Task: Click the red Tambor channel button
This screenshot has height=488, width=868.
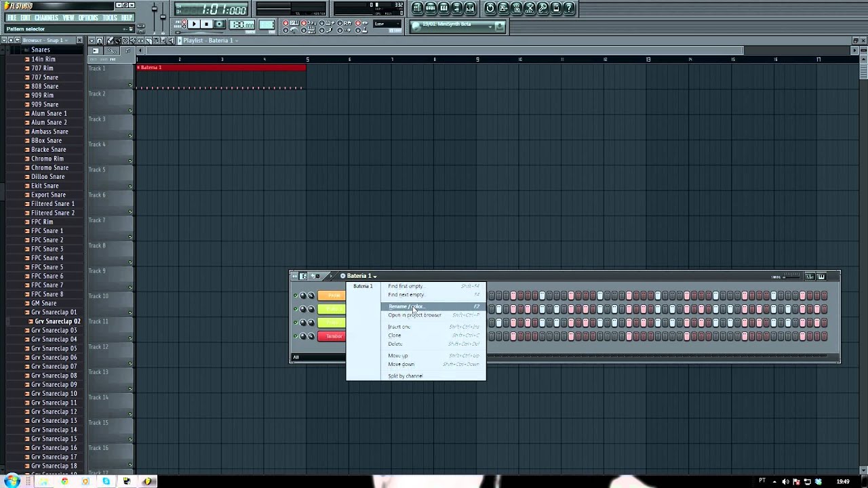Action: [x=332, y=336]
